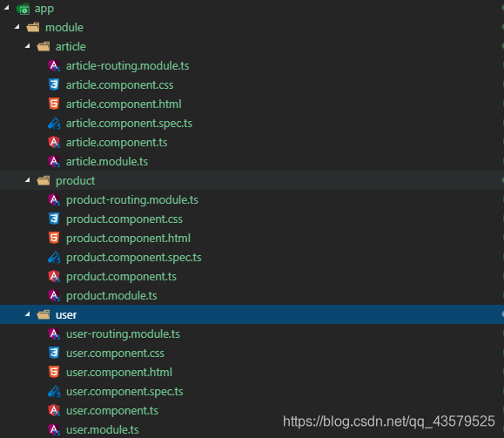504x438 pixels.
Task: Open article.component.css file
Action: tap(119, 85)
